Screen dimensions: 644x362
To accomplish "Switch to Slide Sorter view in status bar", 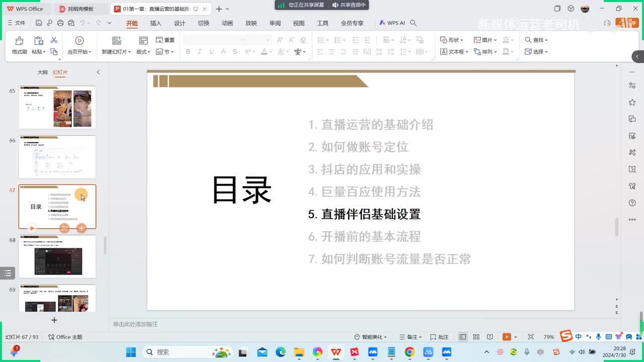I will point(476,337).
